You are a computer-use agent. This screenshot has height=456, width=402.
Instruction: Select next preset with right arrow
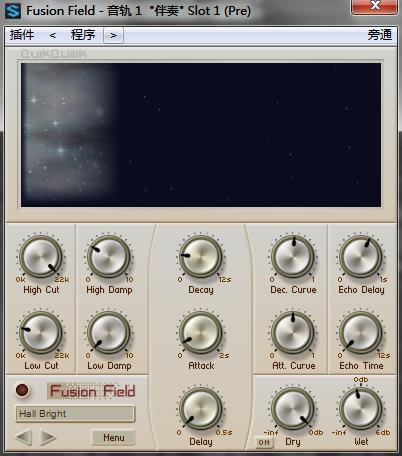click(x=48, y=437)
